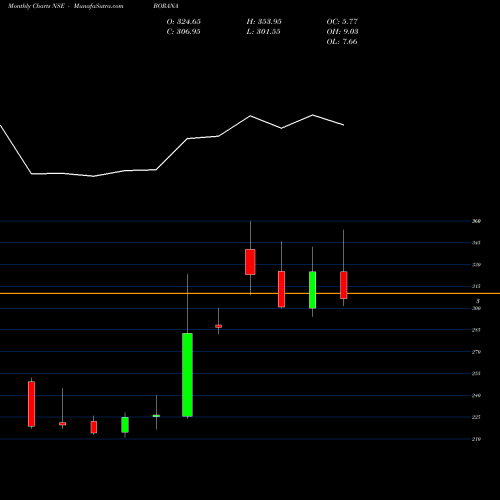Click the 345 price axis label
The image size is (500, 500).
tap(476, 243)
